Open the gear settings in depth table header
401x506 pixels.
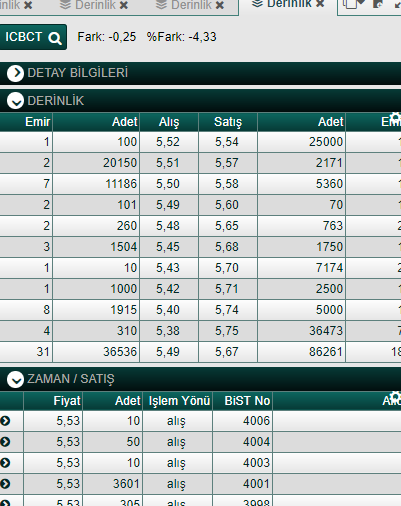pos(395,118)
